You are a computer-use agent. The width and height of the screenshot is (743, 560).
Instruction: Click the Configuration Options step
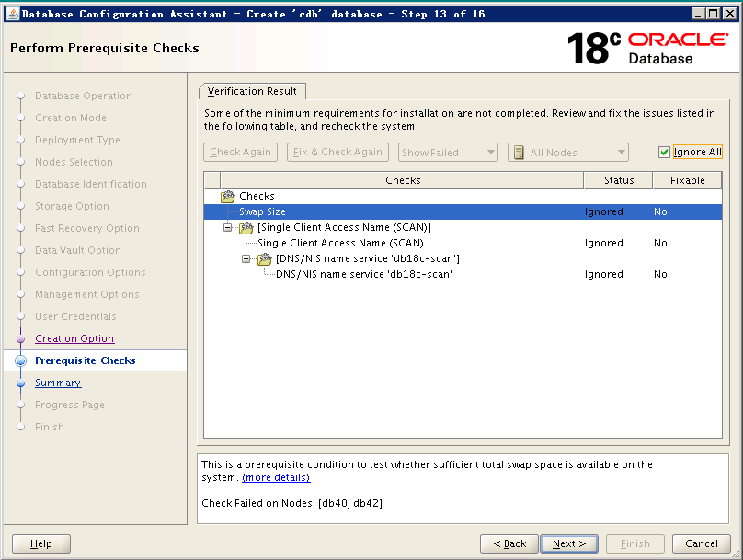click(x=90, y=272)
